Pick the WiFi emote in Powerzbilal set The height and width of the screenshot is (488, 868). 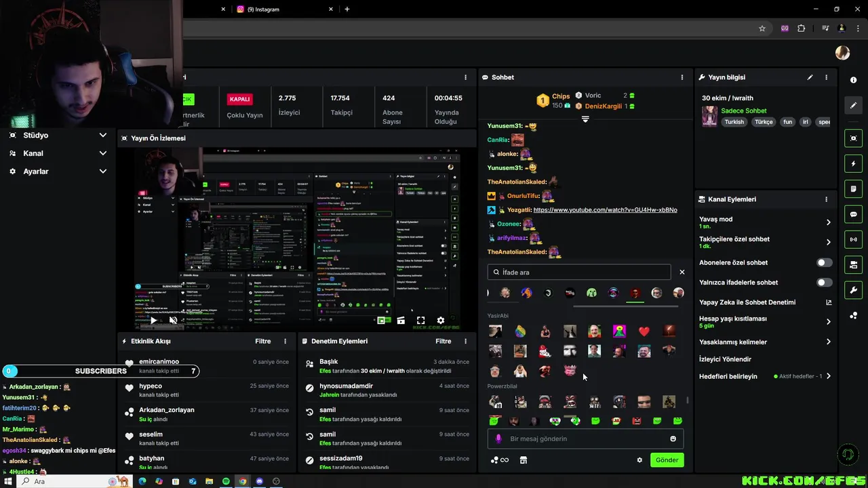point(595,402)
